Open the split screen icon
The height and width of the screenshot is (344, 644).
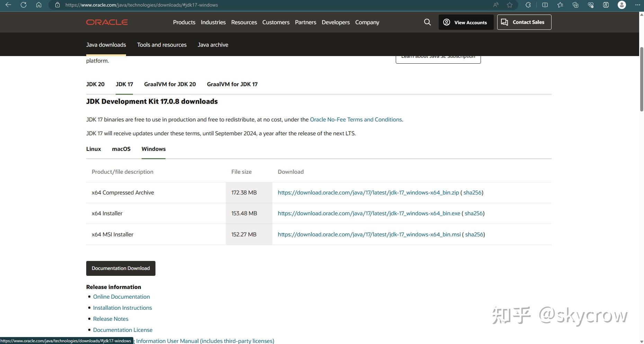pyautogui.click(x=545, y=5)
